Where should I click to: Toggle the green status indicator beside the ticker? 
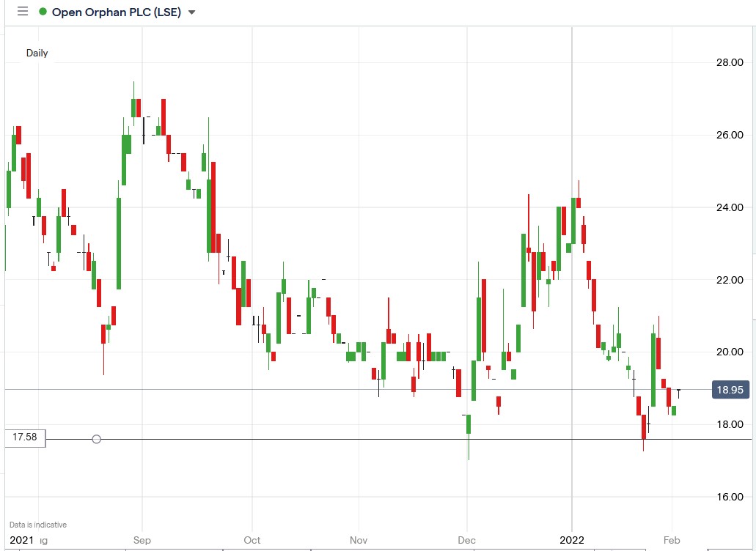tap(42, 12)
